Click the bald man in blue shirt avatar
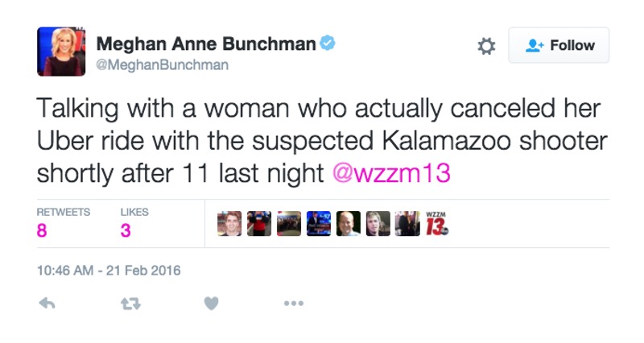This screenshot has height=343, width=644. click(349, 224)
